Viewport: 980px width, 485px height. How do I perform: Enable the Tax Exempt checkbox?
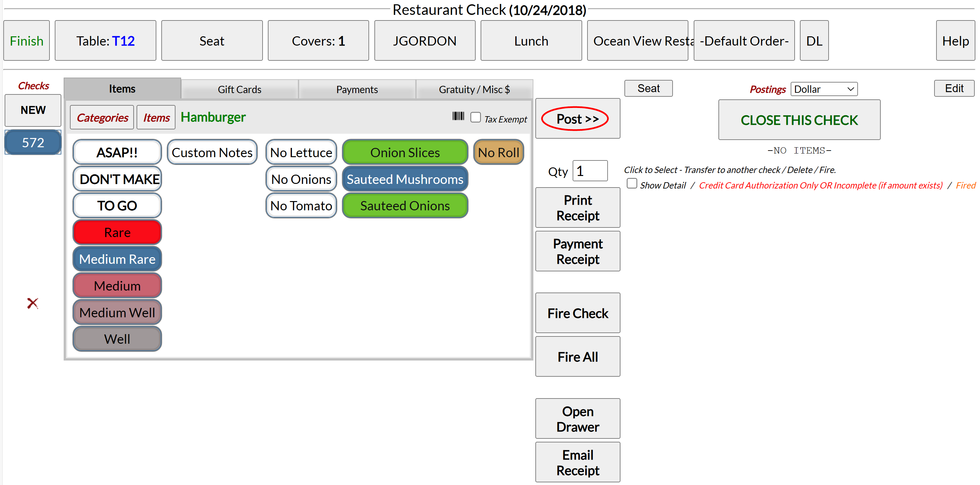tap(475, 117)
